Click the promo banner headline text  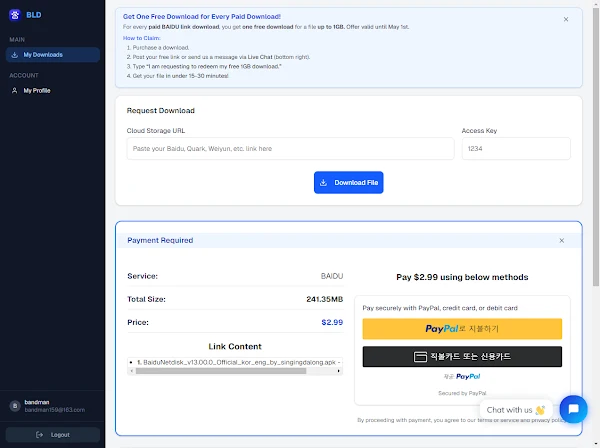pyautogui.click(x=202, y=16)
